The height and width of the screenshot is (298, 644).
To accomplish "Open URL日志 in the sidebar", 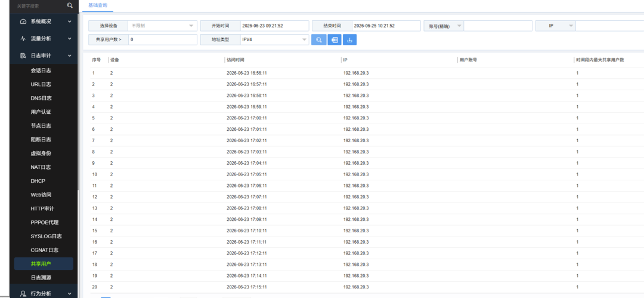I will [x=41, y=84].
